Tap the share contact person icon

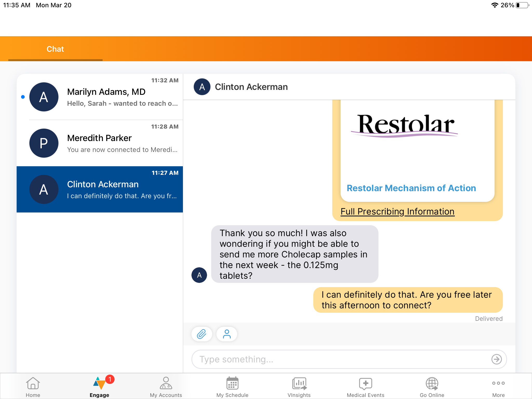click(227, 334)
